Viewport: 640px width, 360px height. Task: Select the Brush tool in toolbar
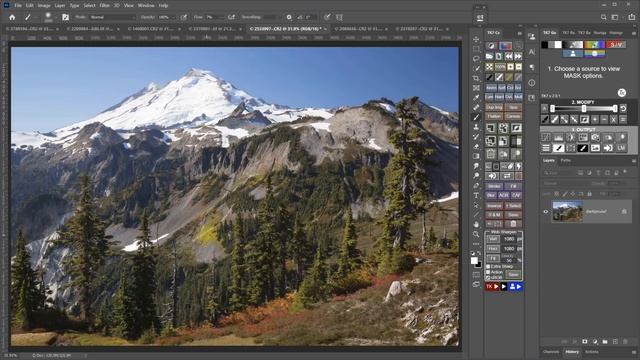click(x=476, y=117)
